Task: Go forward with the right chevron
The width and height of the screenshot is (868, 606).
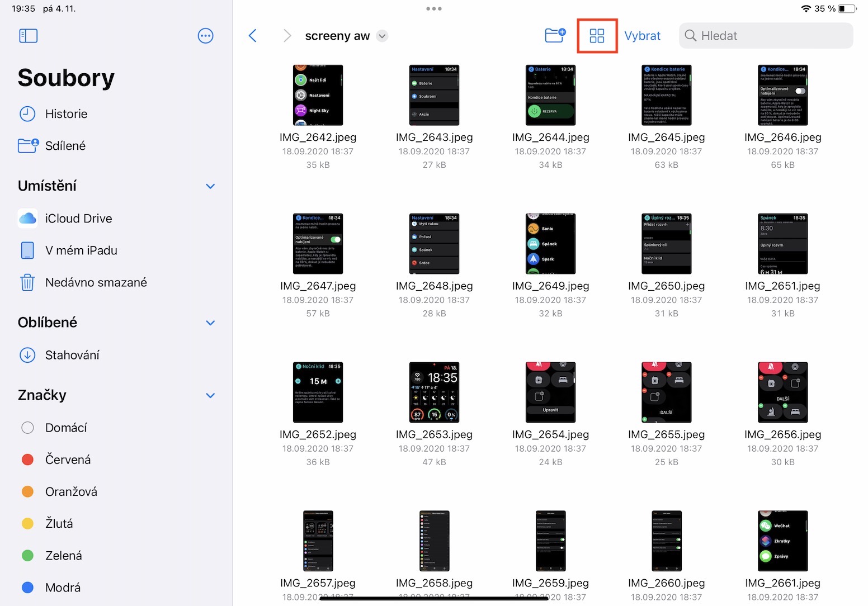Action: [287, 36]
